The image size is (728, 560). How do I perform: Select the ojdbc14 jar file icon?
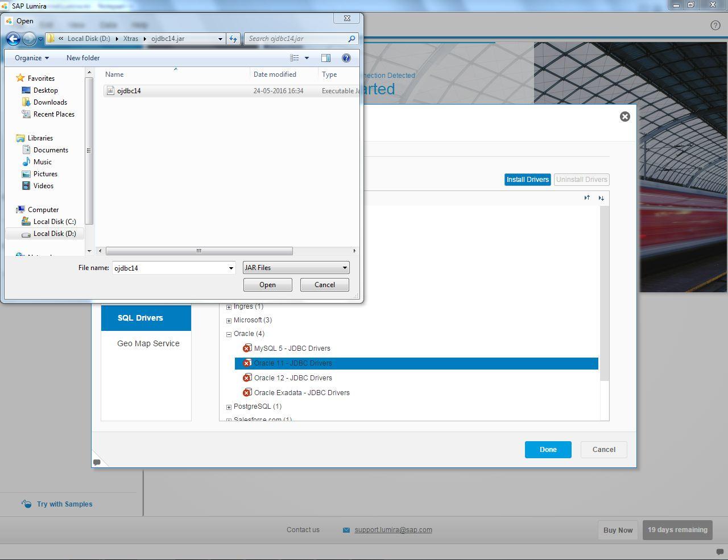[x=110, y=90]
